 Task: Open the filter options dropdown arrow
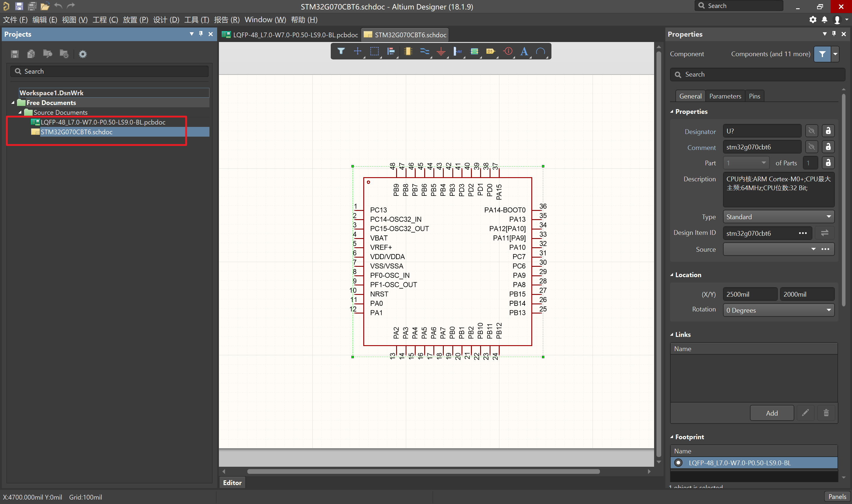[x=835, y=54]
